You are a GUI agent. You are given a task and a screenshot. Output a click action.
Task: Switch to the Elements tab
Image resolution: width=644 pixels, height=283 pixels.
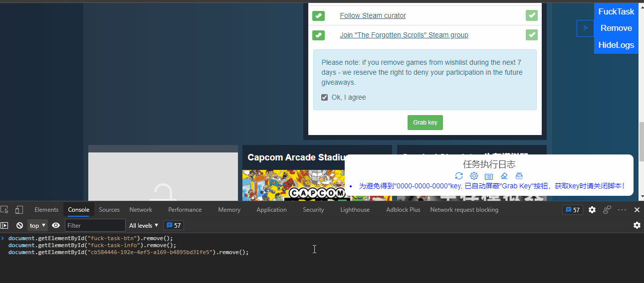click(46, 210)
